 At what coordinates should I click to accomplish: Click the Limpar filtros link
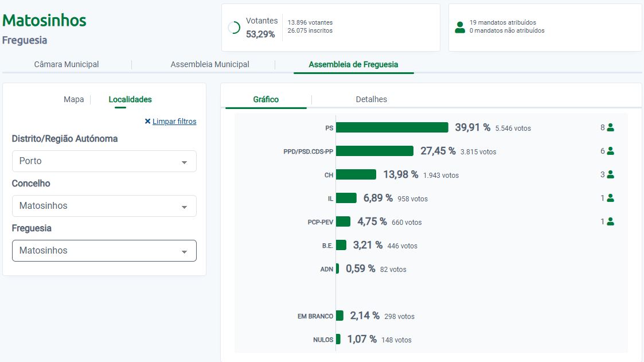pos(174,122)
